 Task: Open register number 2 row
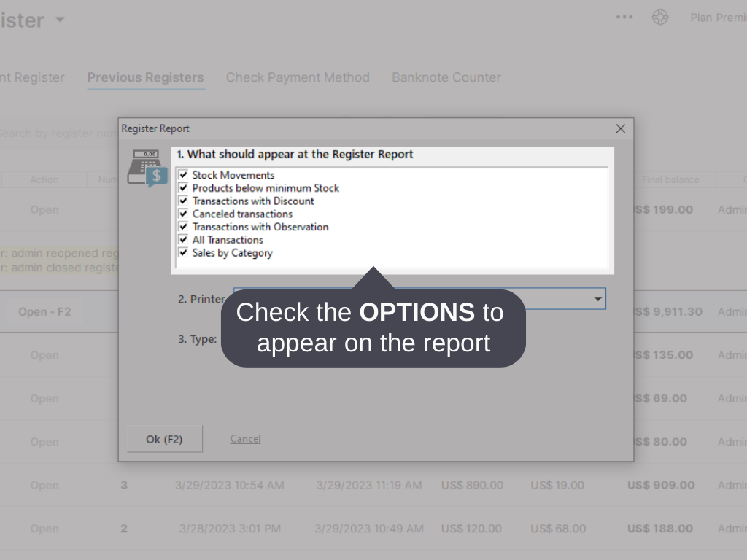pos(44,529)
